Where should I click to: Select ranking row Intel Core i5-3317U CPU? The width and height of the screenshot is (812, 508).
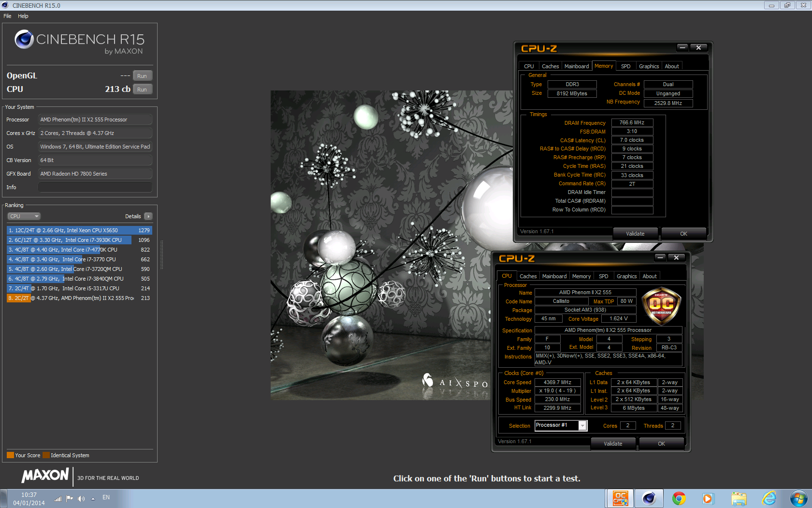pos(79,288)
